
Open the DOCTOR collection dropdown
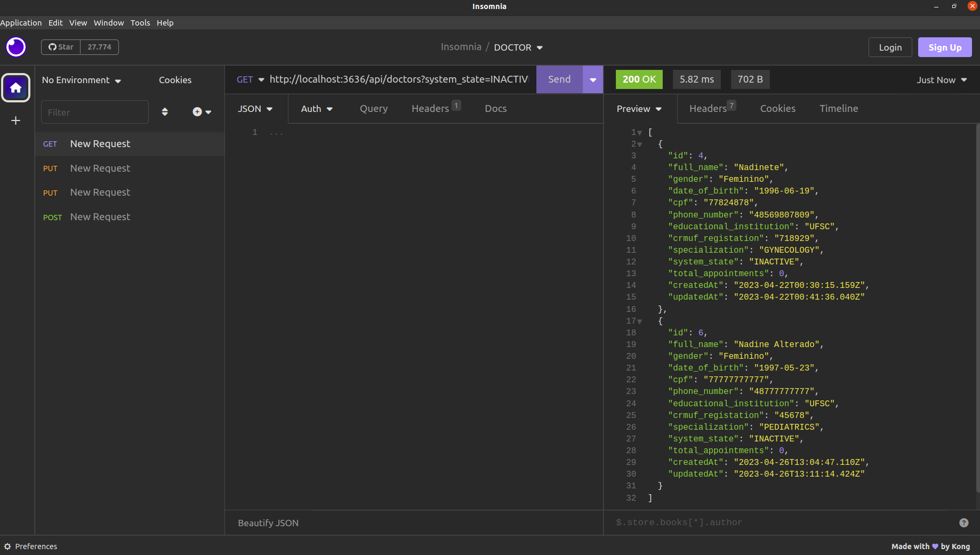tap(518, 47)
